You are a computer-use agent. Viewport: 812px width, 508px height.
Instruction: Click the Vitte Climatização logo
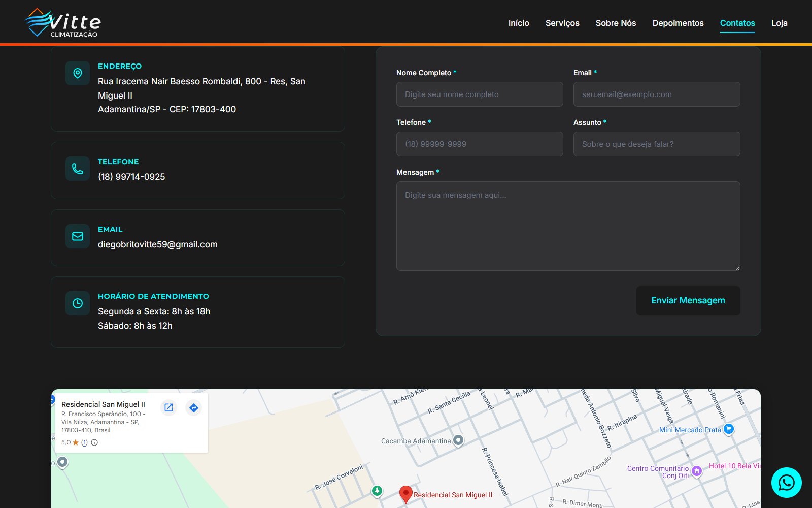(x=63, y=22)
